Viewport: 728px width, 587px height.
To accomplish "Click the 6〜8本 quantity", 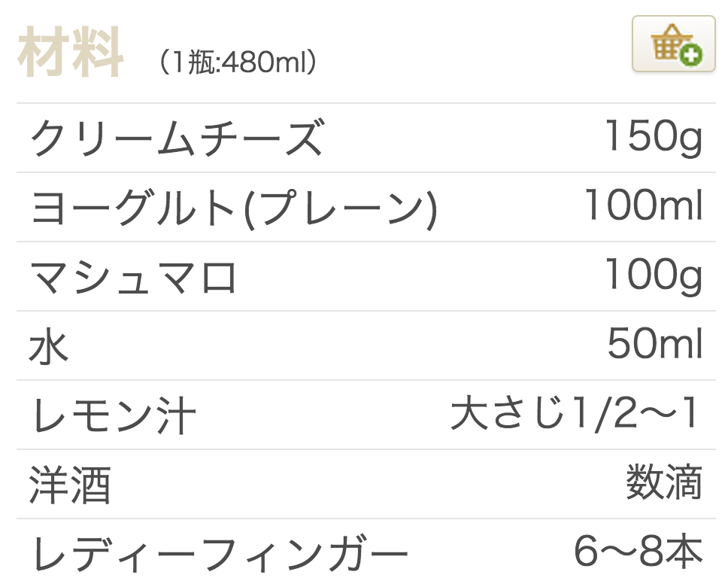I will [x=638, y=552].
